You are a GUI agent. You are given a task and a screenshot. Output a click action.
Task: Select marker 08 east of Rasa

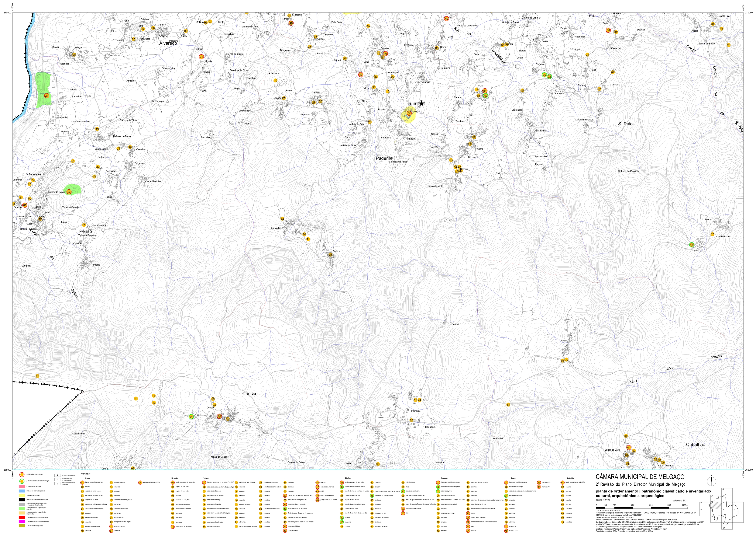pos(613,72)
